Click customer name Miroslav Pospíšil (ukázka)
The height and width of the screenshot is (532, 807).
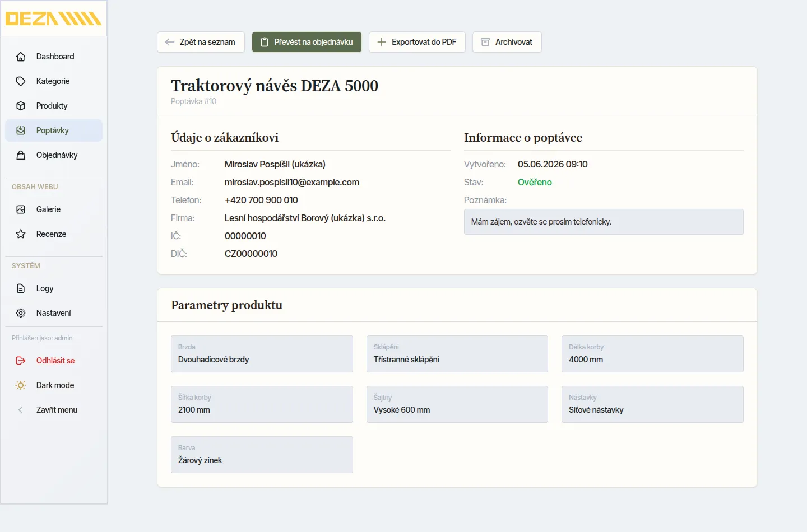point(275,164)
